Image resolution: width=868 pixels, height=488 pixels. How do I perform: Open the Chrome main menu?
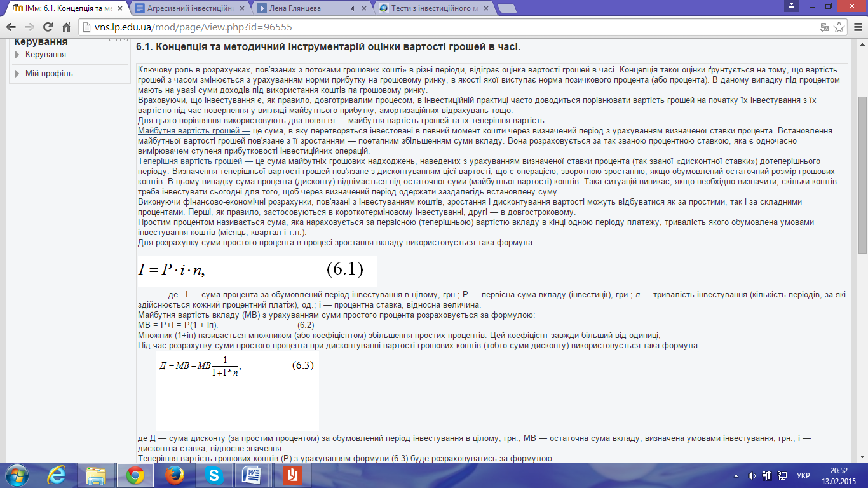(857, 28)
